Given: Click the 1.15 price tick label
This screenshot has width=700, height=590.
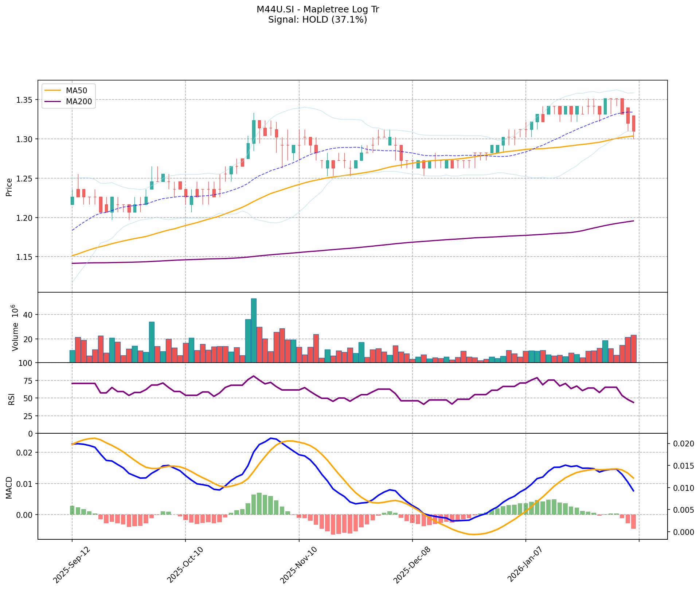Looking at the screenshot, I should click(25, 257).
